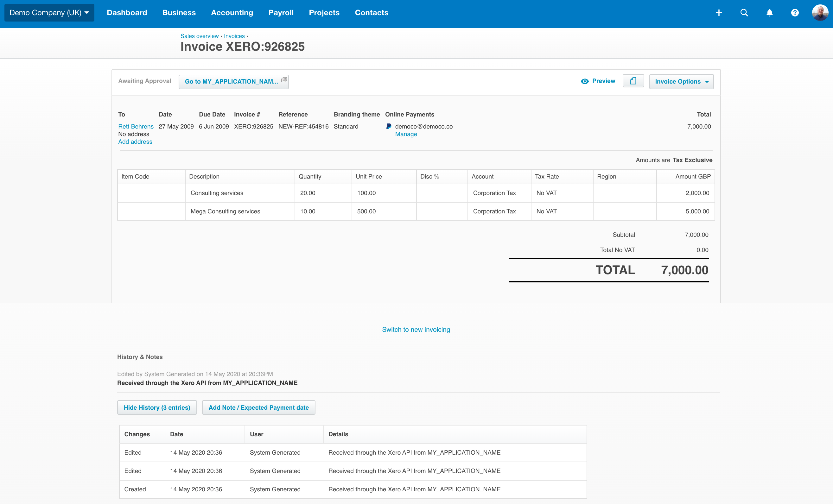Open the Payroll menu
The height and width of the screenshot is (504, 833).
281,13
